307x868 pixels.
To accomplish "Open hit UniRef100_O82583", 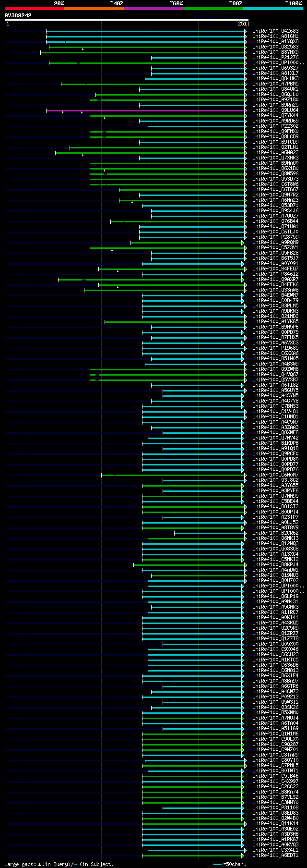I will click(x=275, y=47).
